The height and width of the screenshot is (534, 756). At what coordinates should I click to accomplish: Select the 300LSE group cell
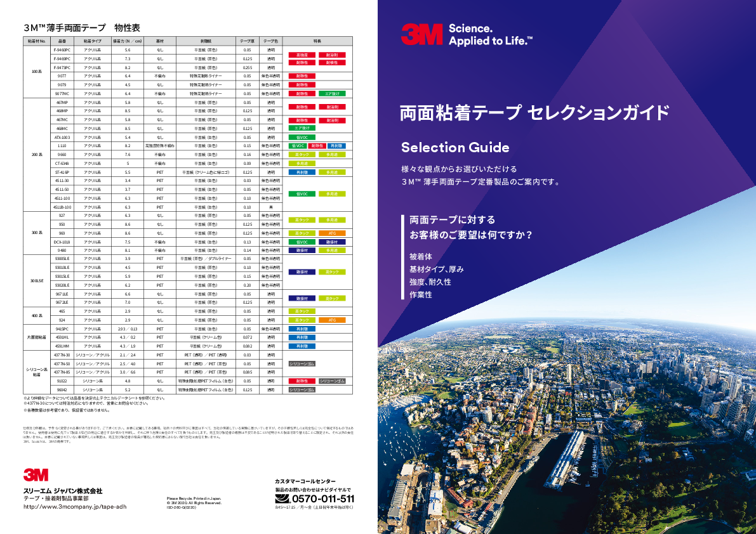[37, 281]
